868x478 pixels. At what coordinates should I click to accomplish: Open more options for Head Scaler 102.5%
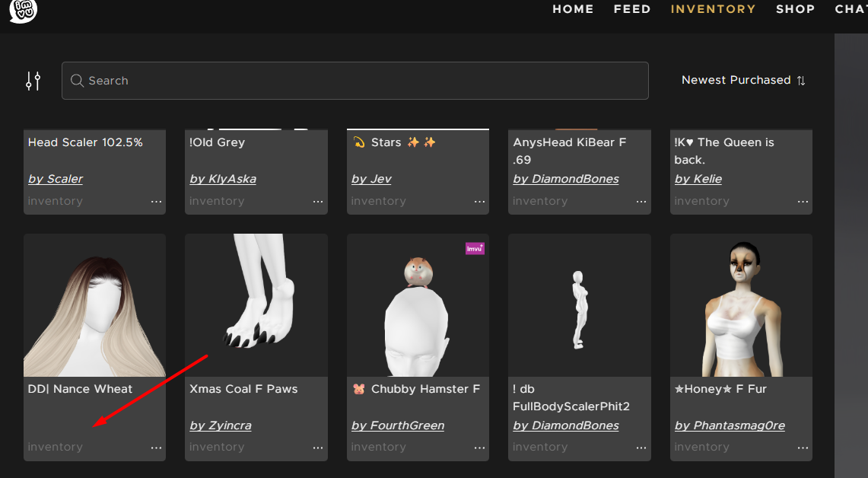[x=156, y=202]
